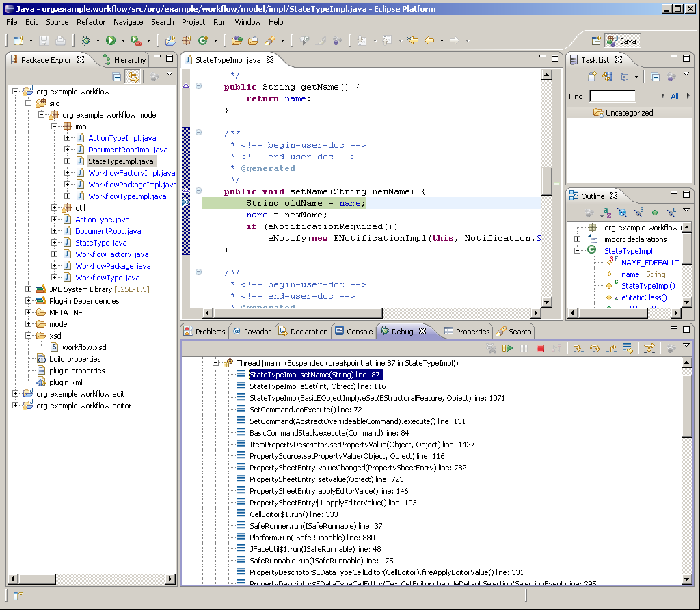Collapse all in Package Explorer toolbar

[117, 77]
